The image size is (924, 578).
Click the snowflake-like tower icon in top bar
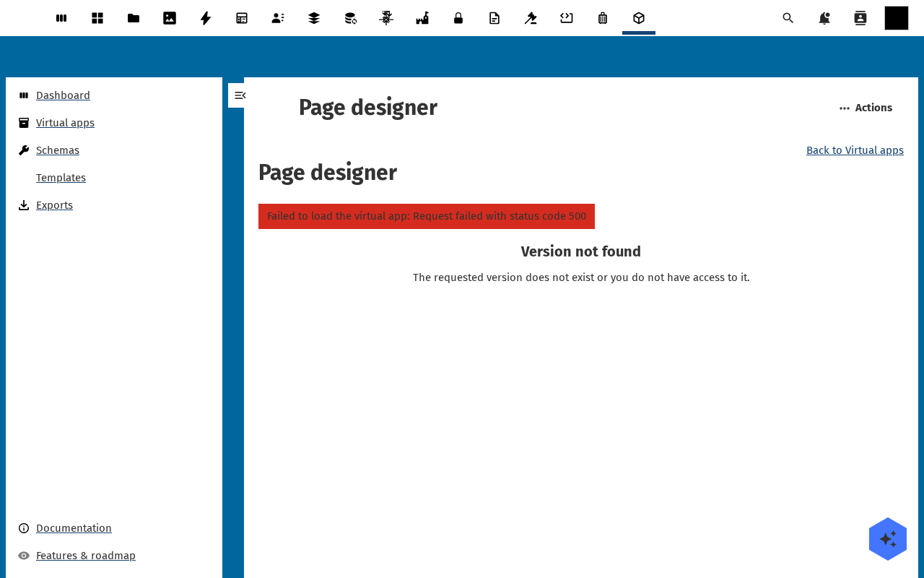[x=386, y=18]
